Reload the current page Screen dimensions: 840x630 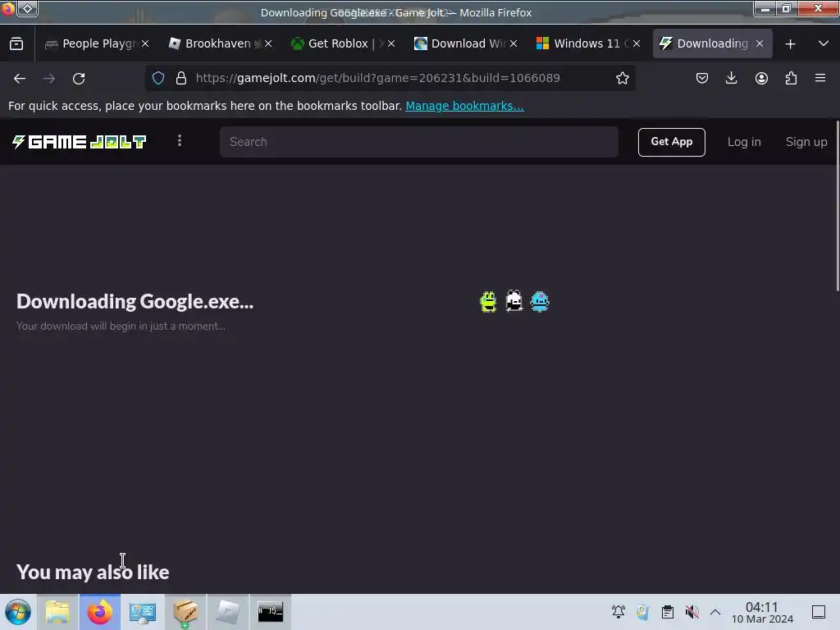79,78
